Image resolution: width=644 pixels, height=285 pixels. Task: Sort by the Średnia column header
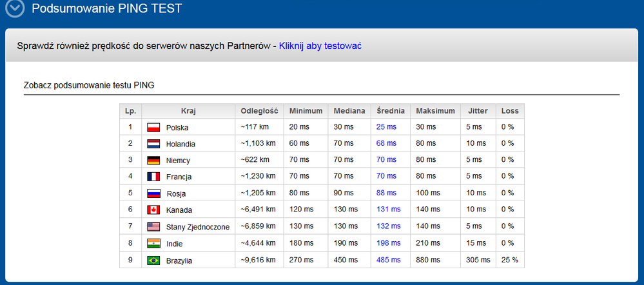coord(391,111)
